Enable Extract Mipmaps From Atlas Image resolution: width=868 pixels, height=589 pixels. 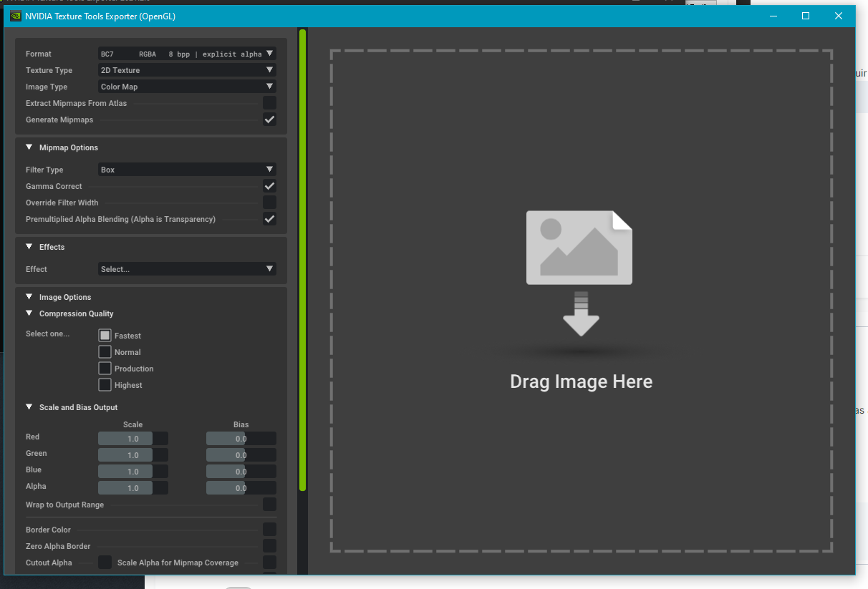269,103
